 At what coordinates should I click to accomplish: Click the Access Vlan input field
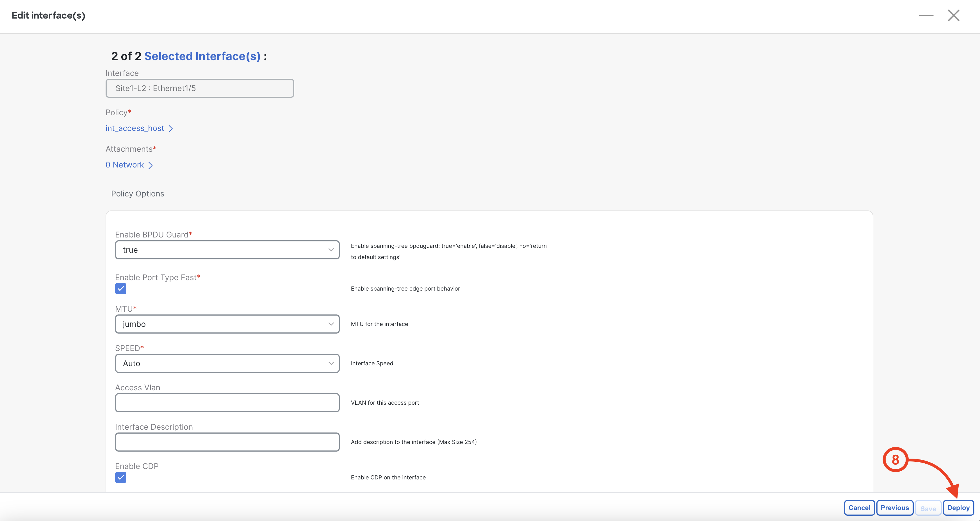[227, 403]
